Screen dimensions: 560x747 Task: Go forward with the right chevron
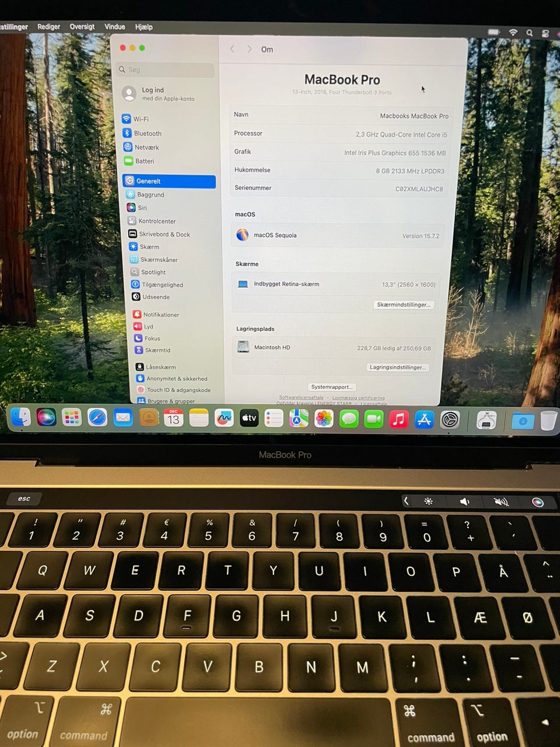pyautogui.click(x=249, y=49)
